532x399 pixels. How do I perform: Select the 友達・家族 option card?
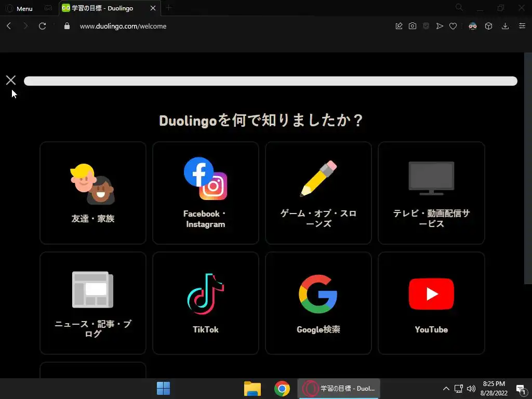click(93, 193)
